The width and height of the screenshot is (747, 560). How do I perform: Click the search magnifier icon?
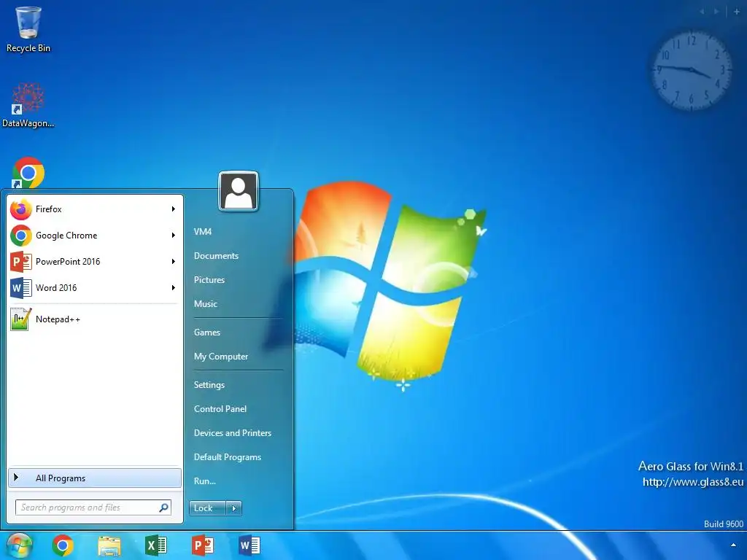point(164,507)
